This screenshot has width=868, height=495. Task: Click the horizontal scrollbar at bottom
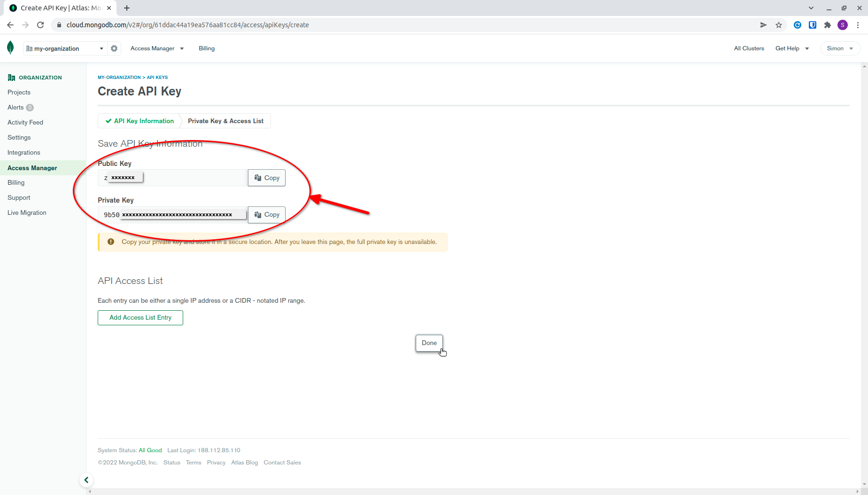[x=473, y=491]
